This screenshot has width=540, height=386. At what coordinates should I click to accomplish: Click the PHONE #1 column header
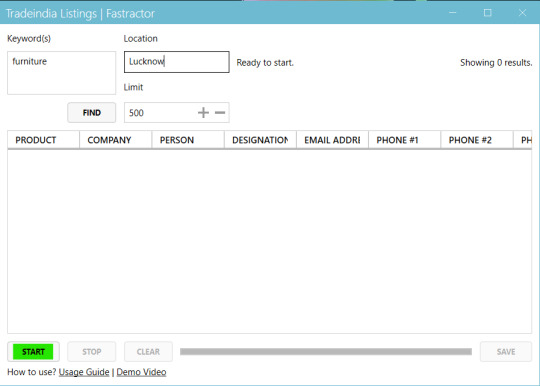point(405,140)
